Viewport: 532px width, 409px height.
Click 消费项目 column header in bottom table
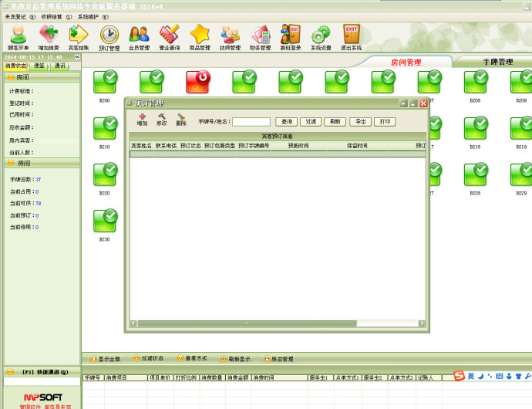click(x=126, y=378)
